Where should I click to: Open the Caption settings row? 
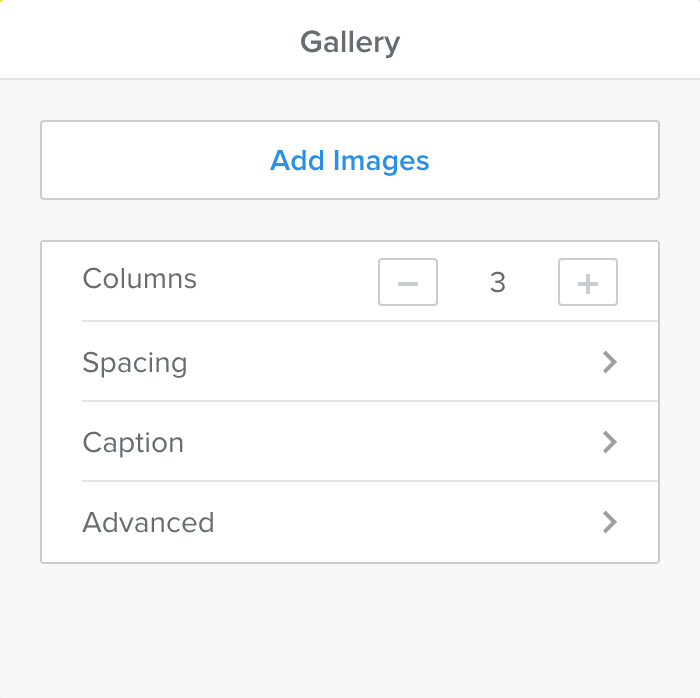coord(350,442)
